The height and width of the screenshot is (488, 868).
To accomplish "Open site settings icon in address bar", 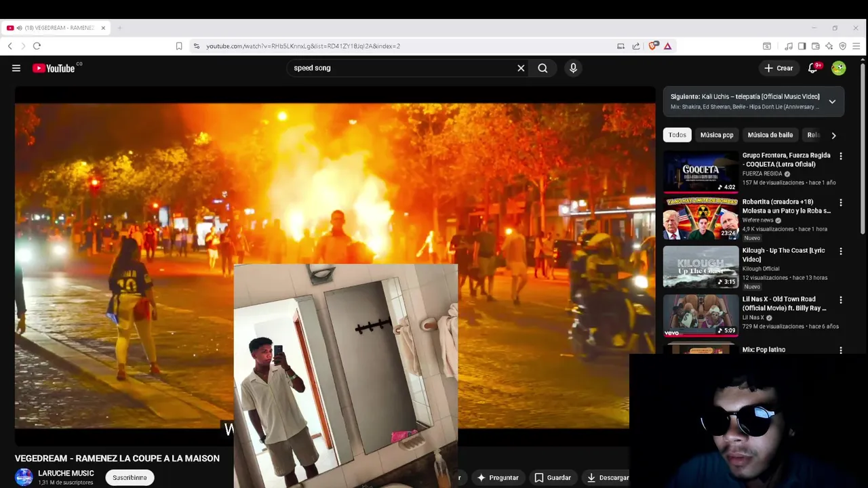I will pos(197,46).
